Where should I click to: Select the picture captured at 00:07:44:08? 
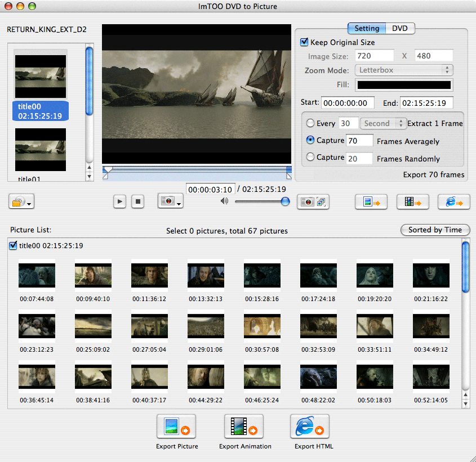(37, 275)
